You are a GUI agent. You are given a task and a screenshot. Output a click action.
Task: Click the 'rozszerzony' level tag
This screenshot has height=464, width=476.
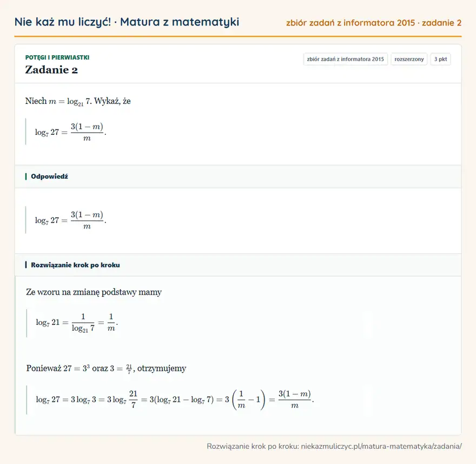[x=409, y=59]
